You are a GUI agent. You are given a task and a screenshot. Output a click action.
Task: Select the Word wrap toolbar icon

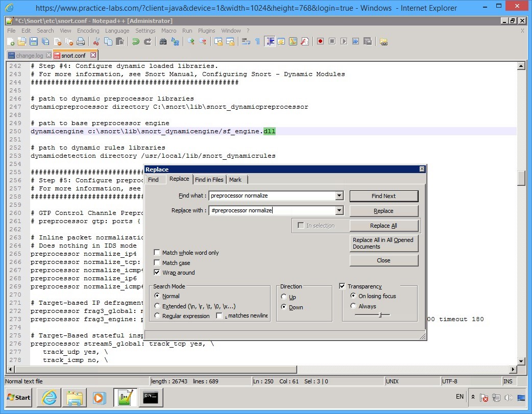tap(246, 41)
